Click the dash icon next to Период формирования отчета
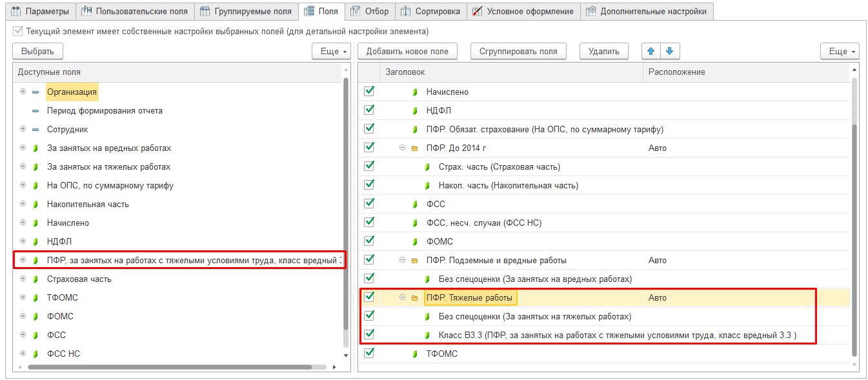 click(35, 111)
